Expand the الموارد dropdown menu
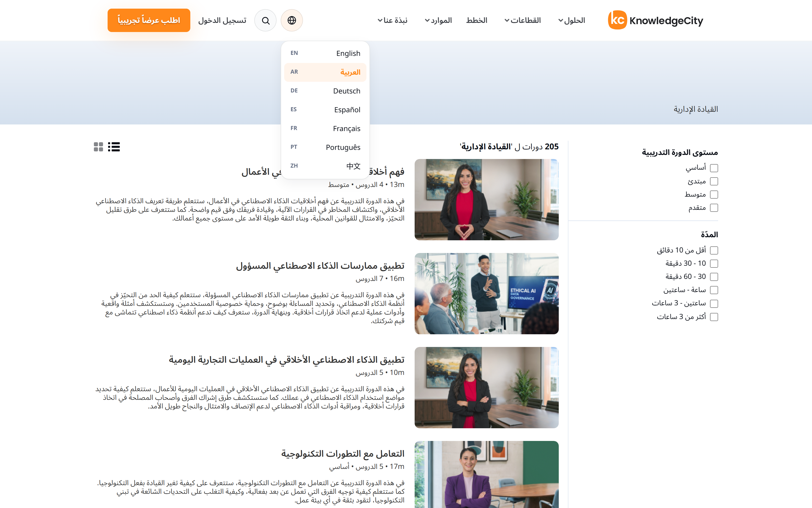The image size is (812, 508). tap(438, 21)
